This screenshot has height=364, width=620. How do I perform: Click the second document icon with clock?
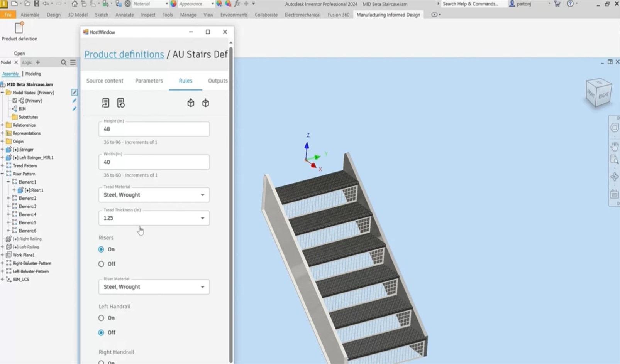[121, 103]
